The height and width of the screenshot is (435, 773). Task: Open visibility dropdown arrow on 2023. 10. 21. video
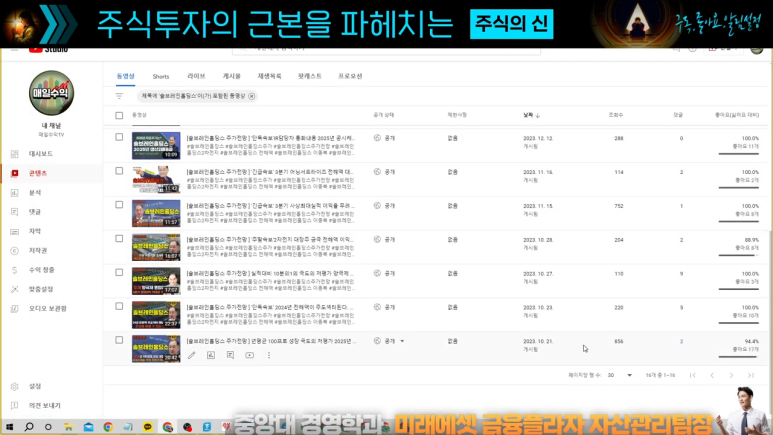(402, 341)
